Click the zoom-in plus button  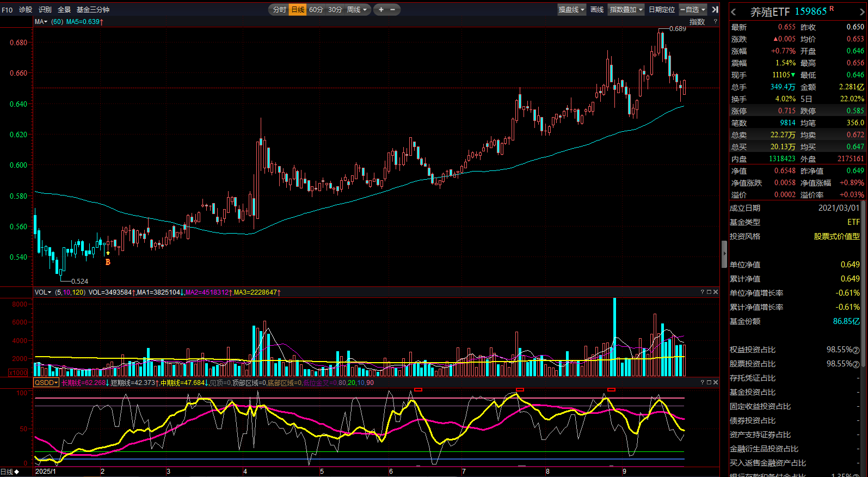coord(381,10)
